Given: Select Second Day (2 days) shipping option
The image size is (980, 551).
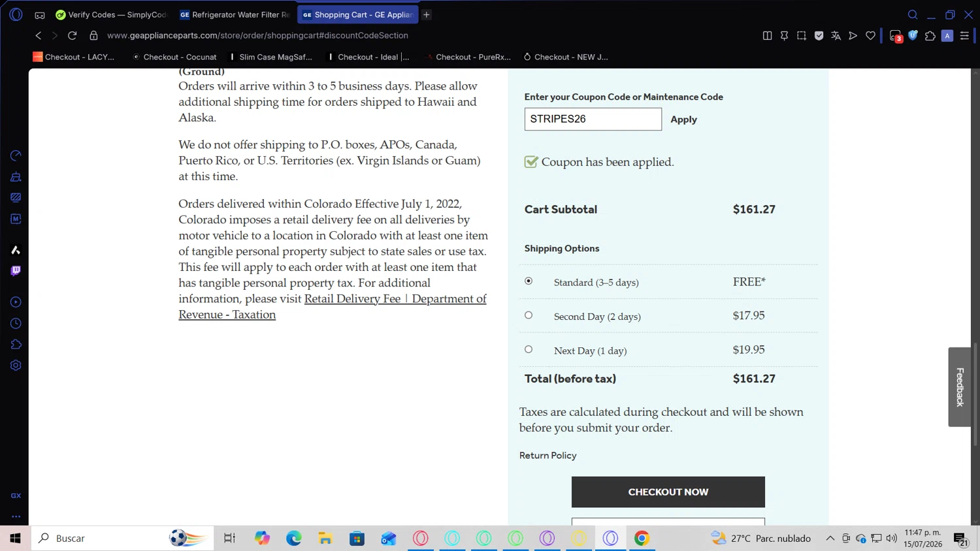Looking at the screenshot, I should click(529, 315).
